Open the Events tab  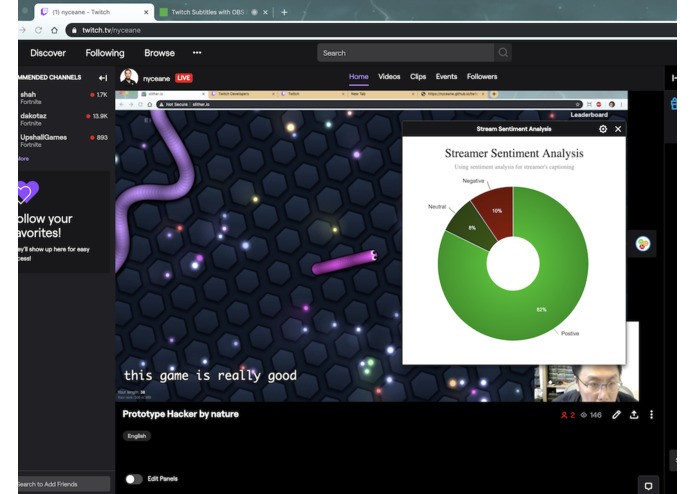pos(446,77)
